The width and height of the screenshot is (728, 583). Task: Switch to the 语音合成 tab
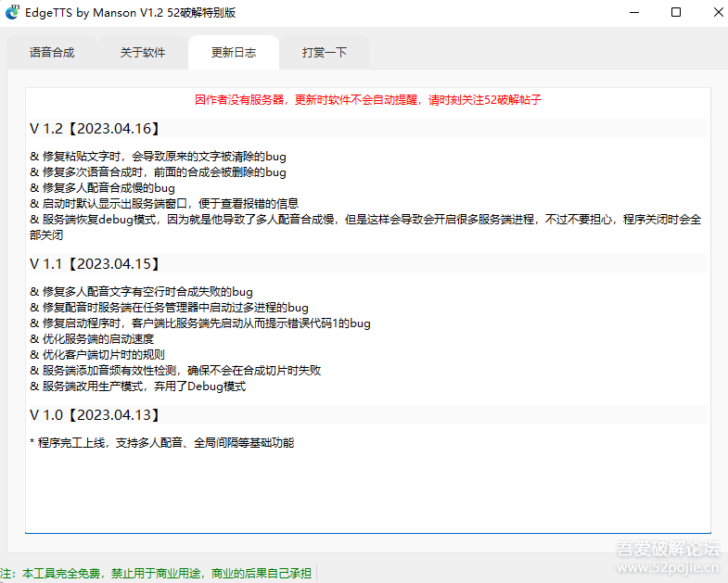tap(52, 53)
